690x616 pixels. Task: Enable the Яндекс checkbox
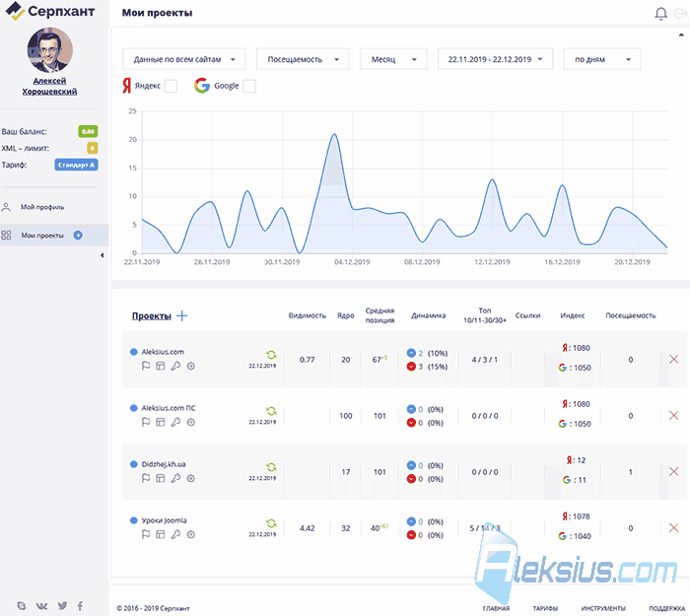click(x=171, y=86)
